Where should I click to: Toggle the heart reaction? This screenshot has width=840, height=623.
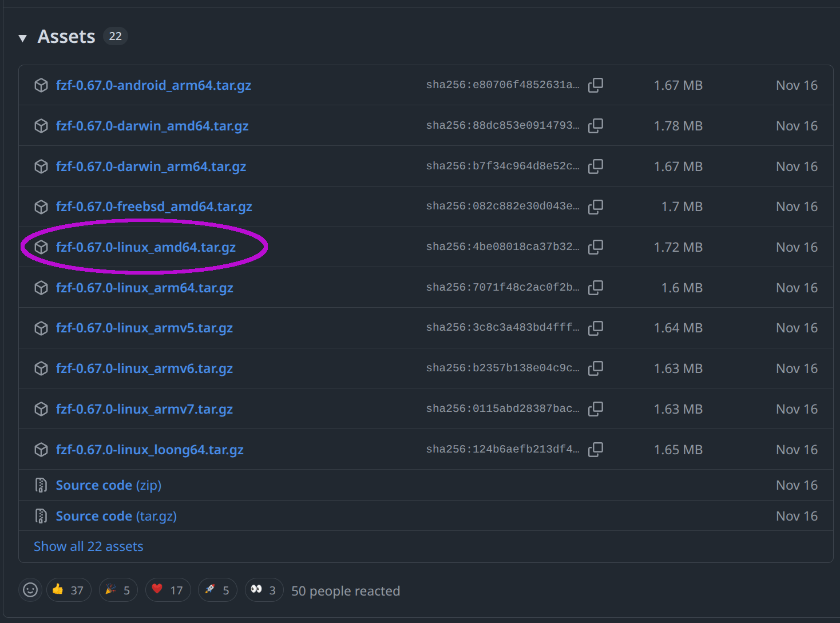click(168, 590)
